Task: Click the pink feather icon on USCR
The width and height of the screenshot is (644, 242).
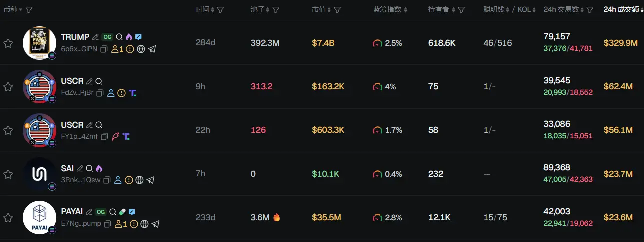Action: [x=115, y=136]
